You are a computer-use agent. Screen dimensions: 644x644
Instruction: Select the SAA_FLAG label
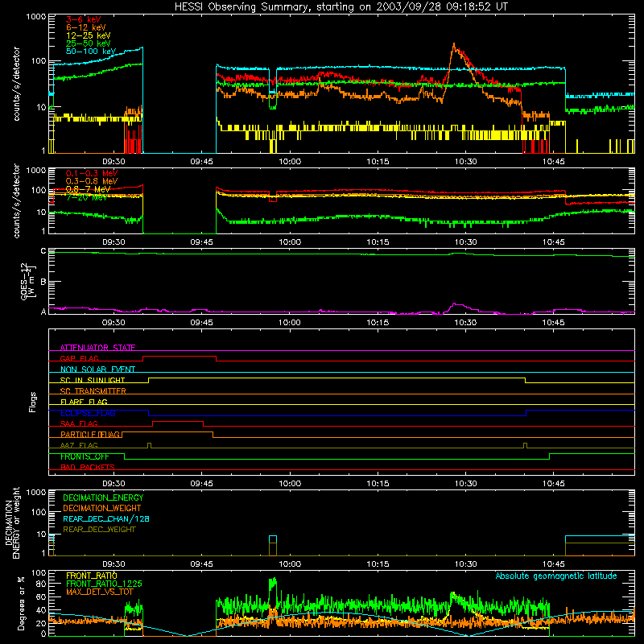pos(79,423)
